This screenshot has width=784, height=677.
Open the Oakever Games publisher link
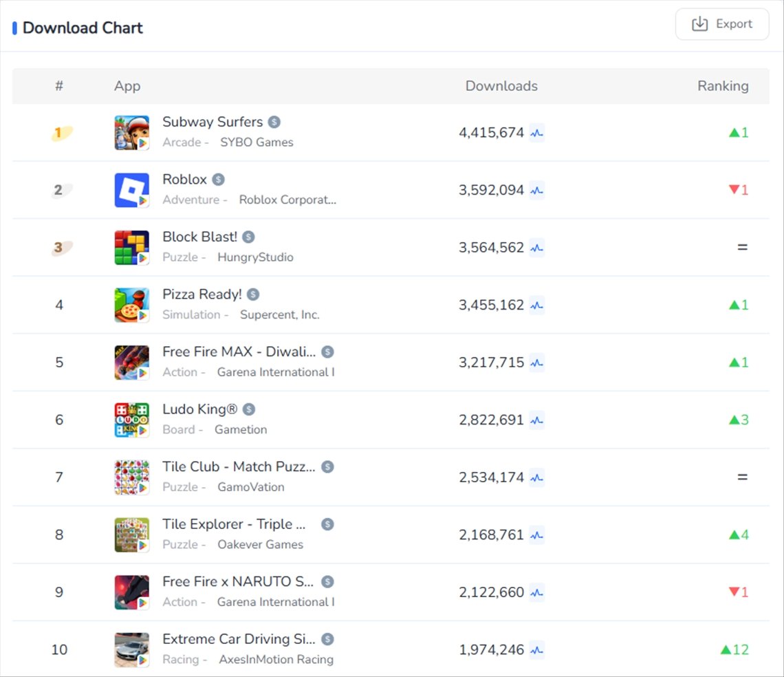coord(260,544)
